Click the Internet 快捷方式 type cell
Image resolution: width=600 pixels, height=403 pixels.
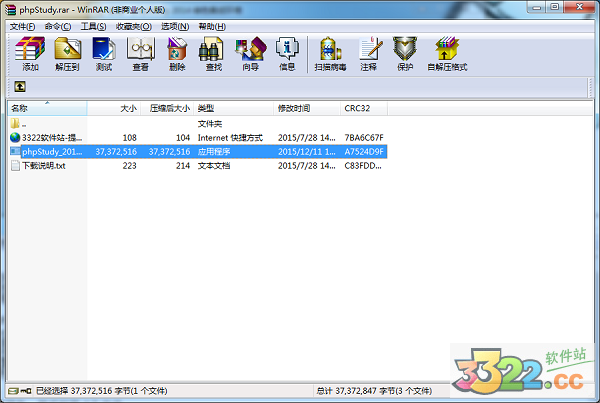coord(230,137)
